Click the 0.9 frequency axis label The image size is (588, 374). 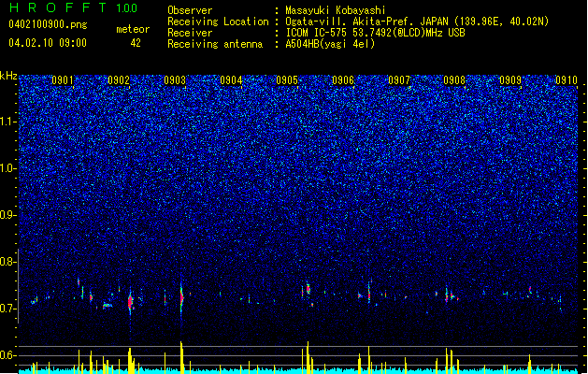click(8, 215)
